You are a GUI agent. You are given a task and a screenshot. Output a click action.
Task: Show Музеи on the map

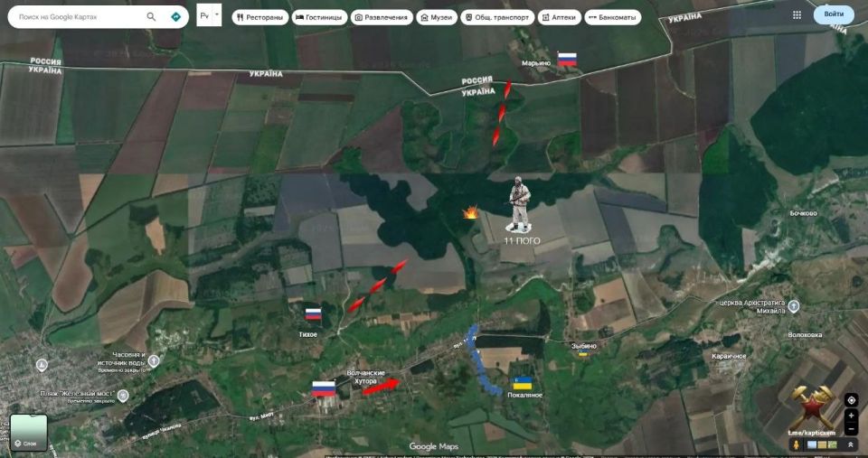point(436,17)
